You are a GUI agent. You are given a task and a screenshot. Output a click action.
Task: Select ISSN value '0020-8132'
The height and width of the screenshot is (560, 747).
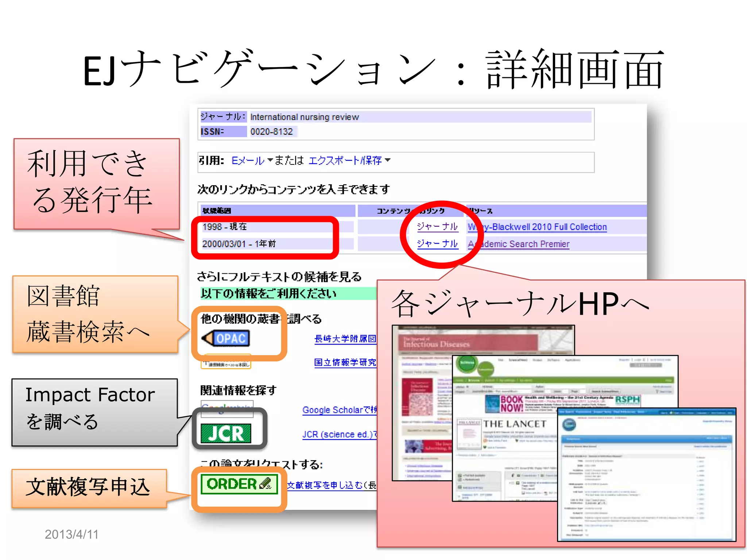(x=272, y=132)
